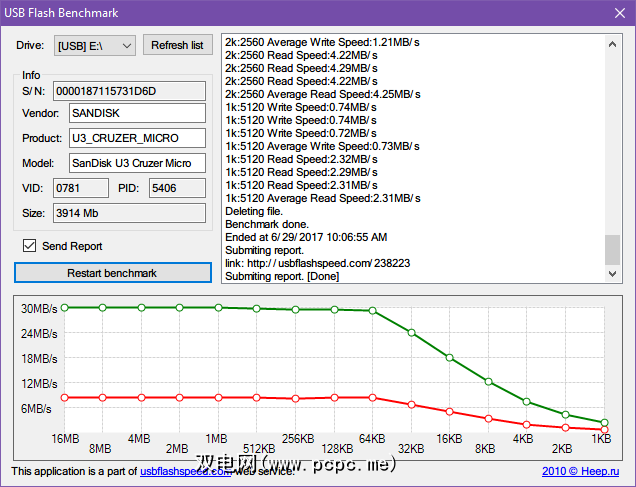Click the Model SanDisk U3 Cruzer Micro field
The image size is (636, 487).
pos(137,163)
